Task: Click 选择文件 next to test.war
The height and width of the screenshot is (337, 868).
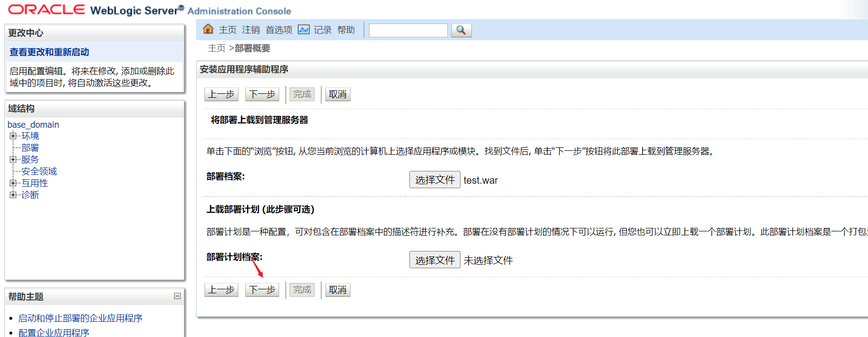Action: pyautogui.click(x=435, y=180)
